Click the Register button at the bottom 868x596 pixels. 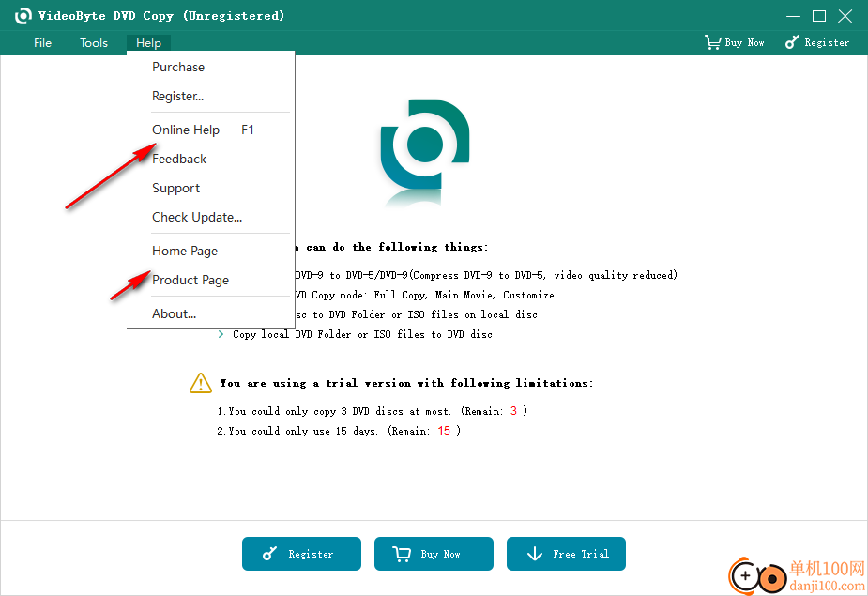(x=302, y=554)
